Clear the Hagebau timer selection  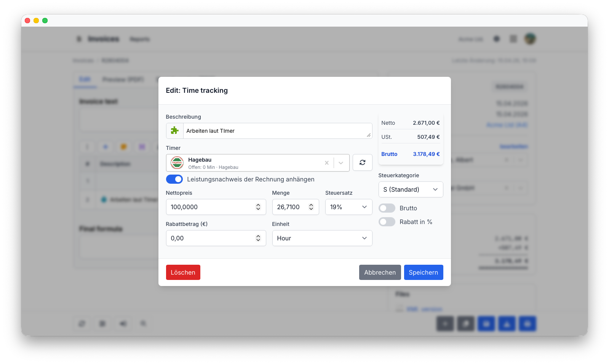point(326,163)
